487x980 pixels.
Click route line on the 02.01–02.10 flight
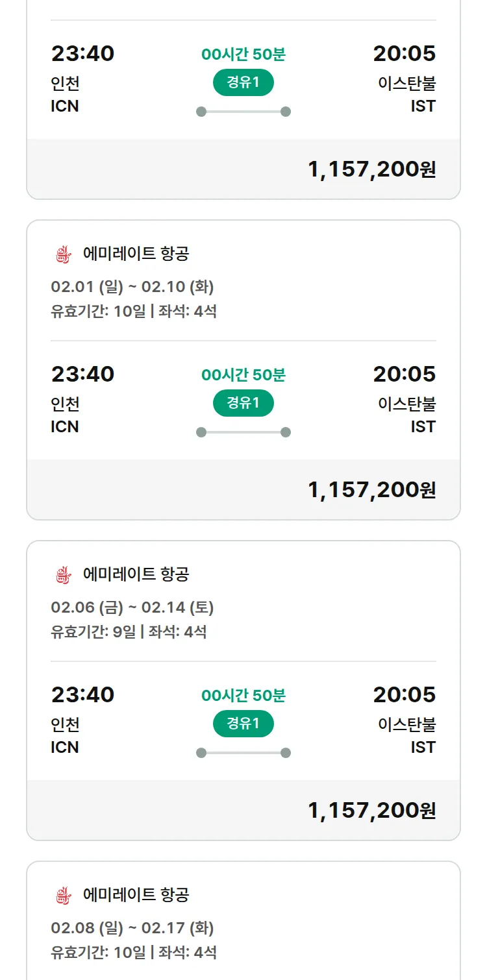pyautogui.click(x=243, y=432)
